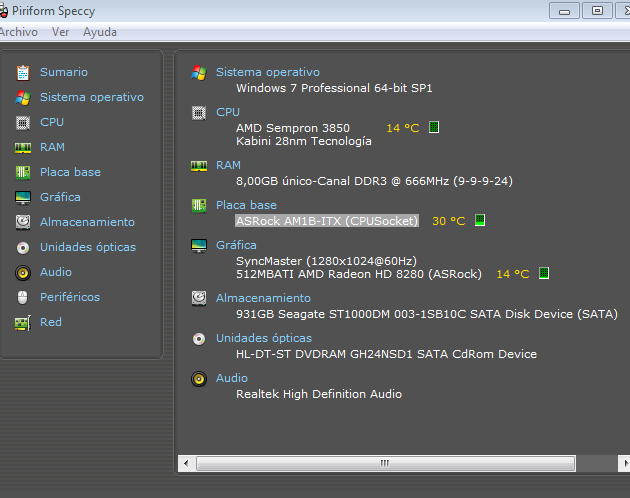This screenshot has height=498, width=630.
Task: Click the Windows flag icon in summary panel
Action: (x=199, y=73)
